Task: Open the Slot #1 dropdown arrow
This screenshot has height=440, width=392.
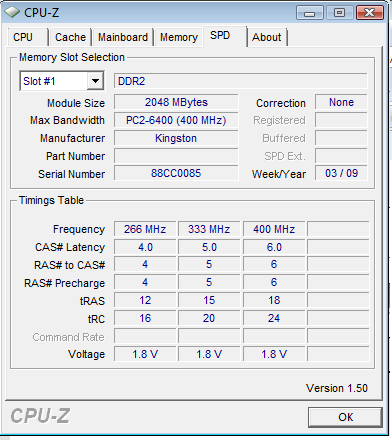Action: tap(95, 81)
